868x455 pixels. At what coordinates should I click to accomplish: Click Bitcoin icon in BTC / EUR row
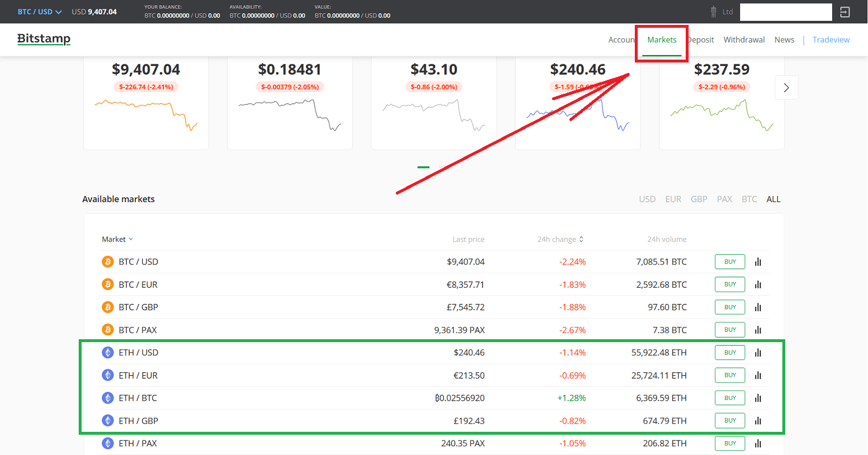(x=108, y=284)
